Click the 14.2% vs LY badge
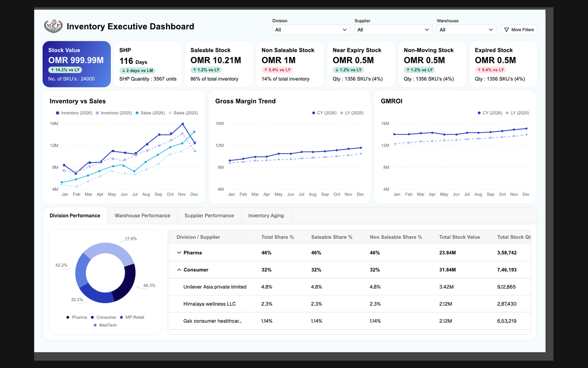588x368 pixels. [x=65, y=70]
